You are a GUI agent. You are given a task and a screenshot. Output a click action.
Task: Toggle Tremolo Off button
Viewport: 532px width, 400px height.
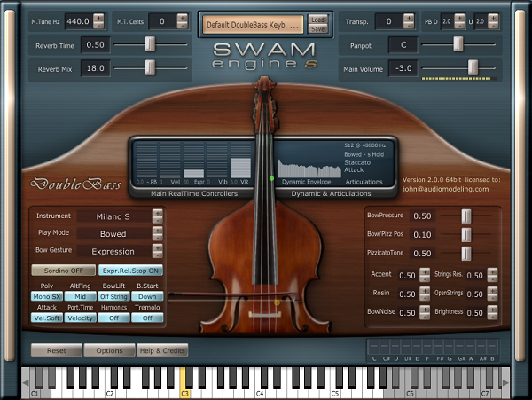[x=147, y=318]
